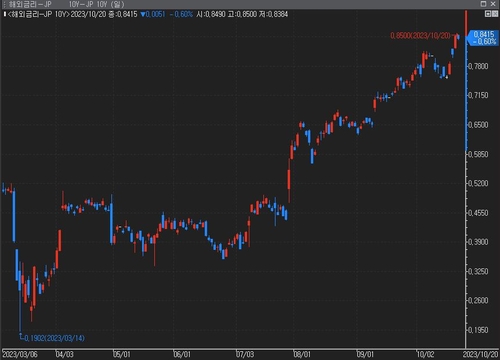The image size is (500, 360).
Task: Click the window title 해외금리-JP 10Y-JP 10Y (일)
Action: click(x=67, y=4)
